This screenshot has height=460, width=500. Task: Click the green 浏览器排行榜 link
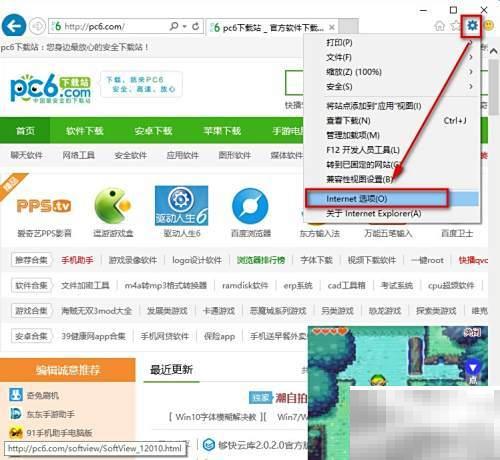pyautogui.click(x=261, y=260)
